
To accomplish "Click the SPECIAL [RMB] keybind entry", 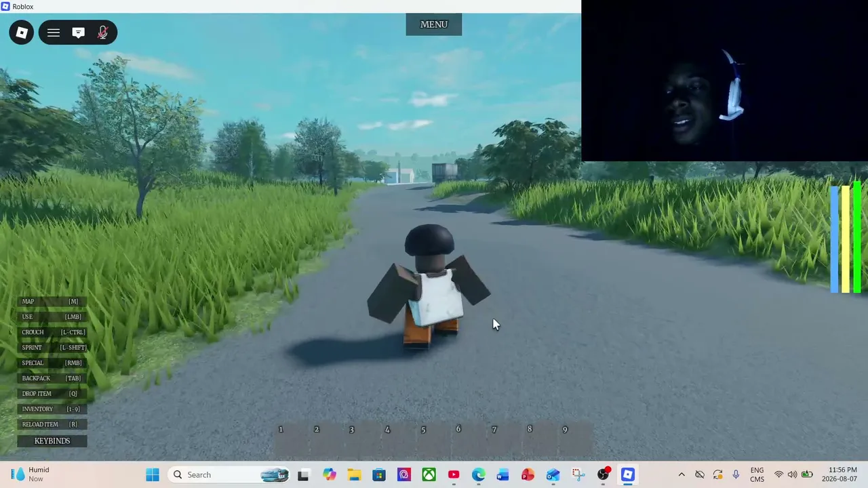I will [52, 363].
